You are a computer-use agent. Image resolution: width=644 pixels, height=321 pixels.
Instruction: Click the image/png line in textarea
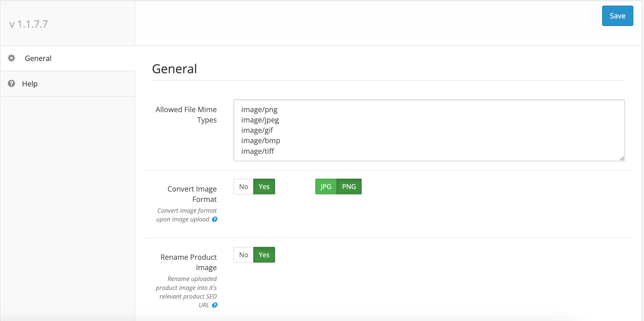[x=259, y=110]
